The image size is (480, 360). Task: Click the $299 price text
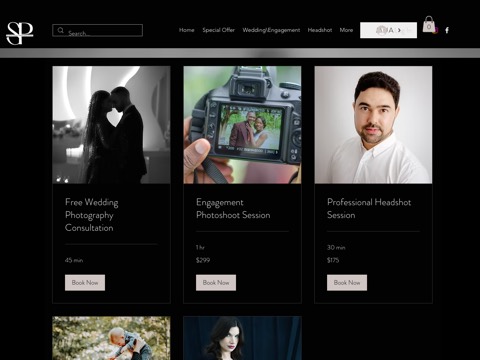click(x=203, y=260)
